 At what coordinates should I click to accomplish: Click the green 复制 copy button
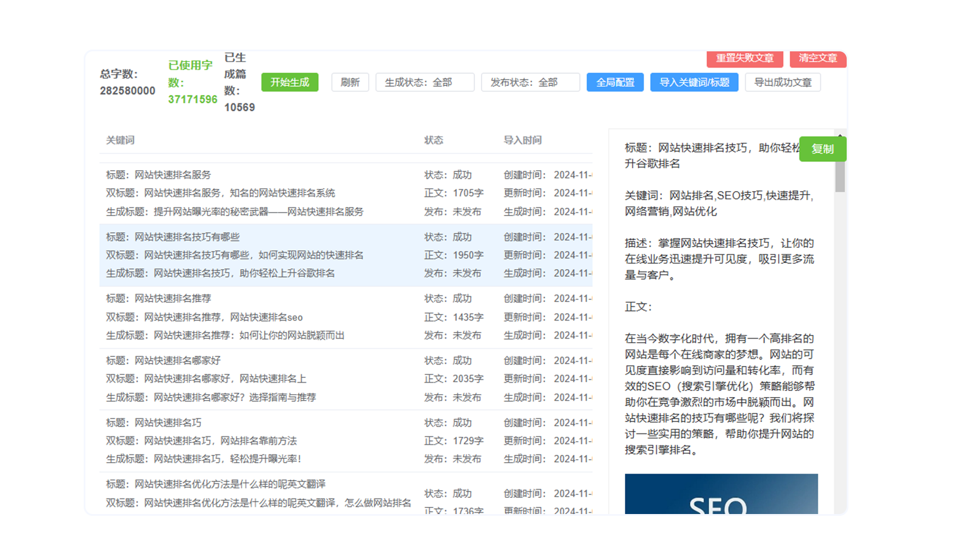click(x=822, y=149)
